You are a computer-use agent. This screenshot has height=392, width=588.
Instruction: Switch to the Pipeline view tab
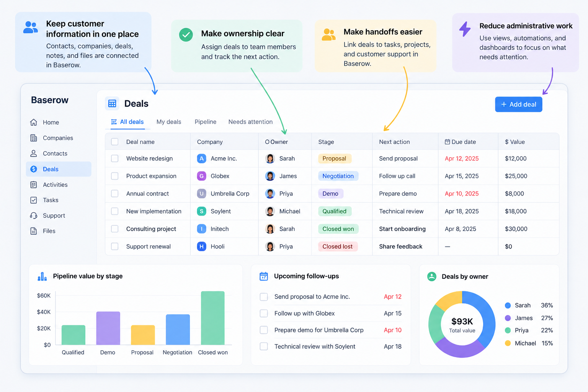pos(206,122)
